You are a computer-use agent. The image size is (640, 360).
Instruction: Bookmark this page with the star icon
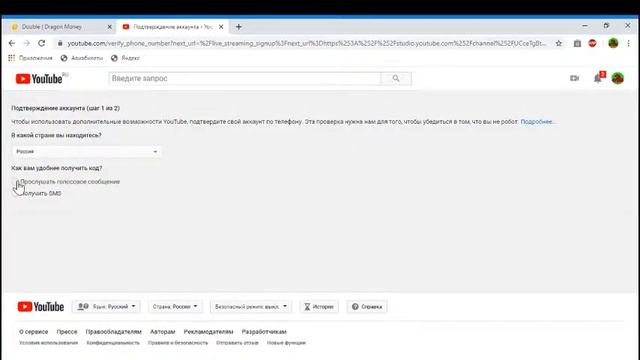click(559, 43)
